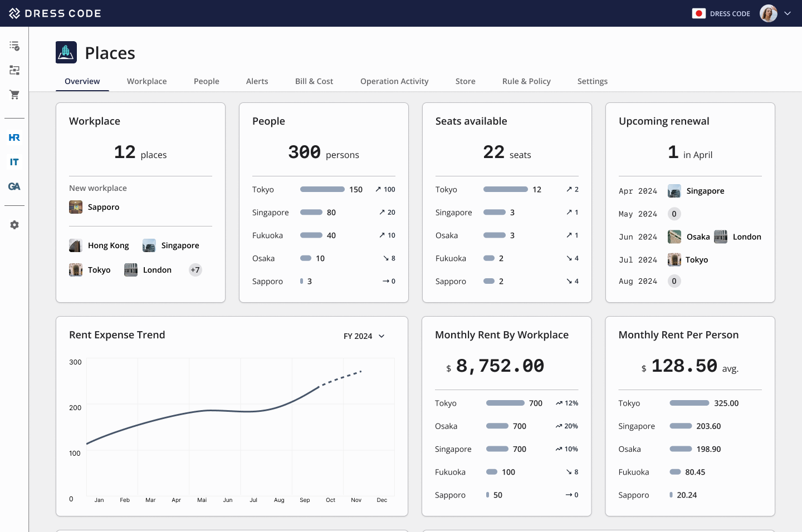
Task: Open the settings gear at sidebar bottom
Action: pos(14,225)
